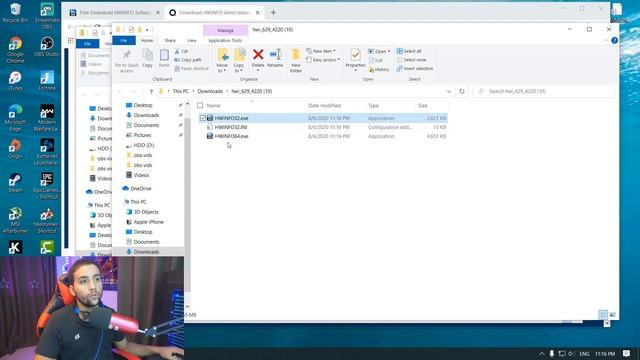Image resolution: width=640 pixels, height=360 pixels.
Task: Open Recycle Bin on desktop
Action: point(15,13)
